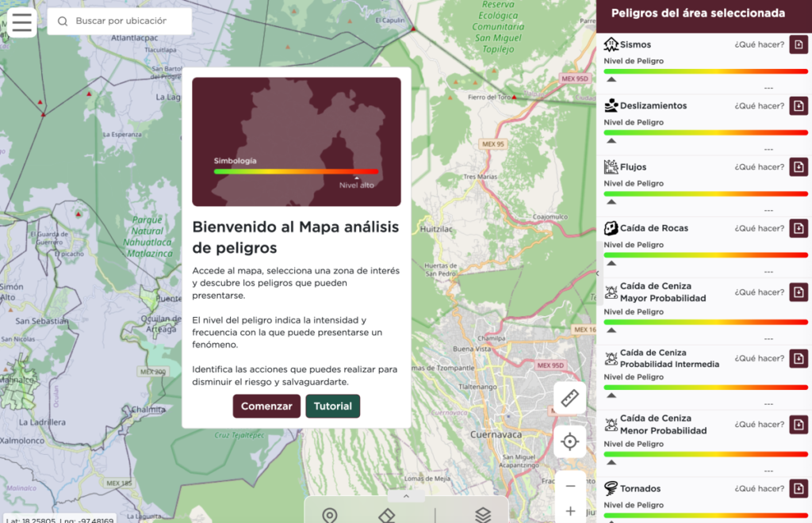Select the ruler measurement tool
The height and width of the screenshot is (523, 812).
click(x=569, y=398)
